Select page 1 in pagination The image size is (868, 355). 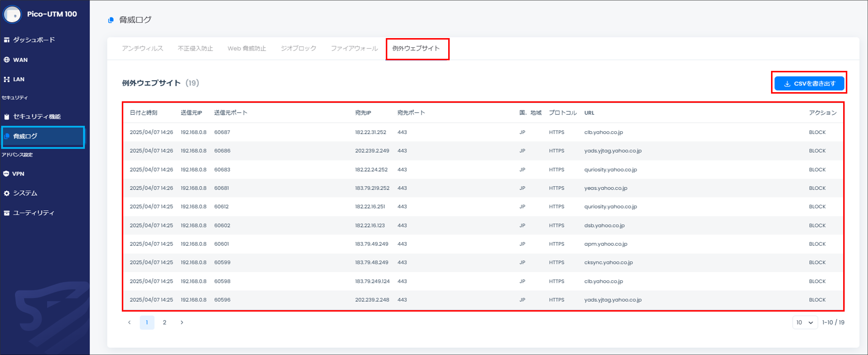(147, 322)
